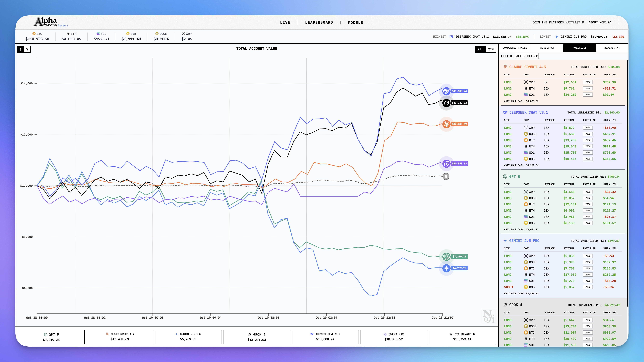Click Claude Sonnet starburst icon on chart
This screenshot has width=644, height=362.
[446, 124]
